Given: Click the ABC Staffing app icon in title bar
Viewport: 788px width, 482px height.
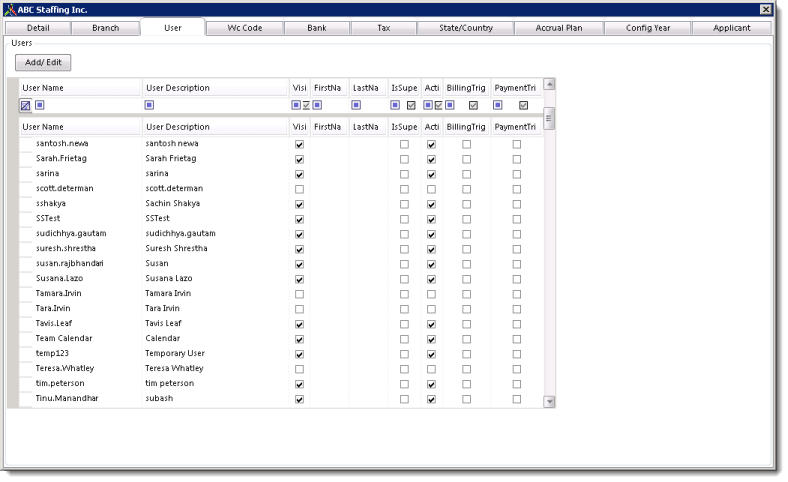Looking at the screenshot, I should click(9, 9).
